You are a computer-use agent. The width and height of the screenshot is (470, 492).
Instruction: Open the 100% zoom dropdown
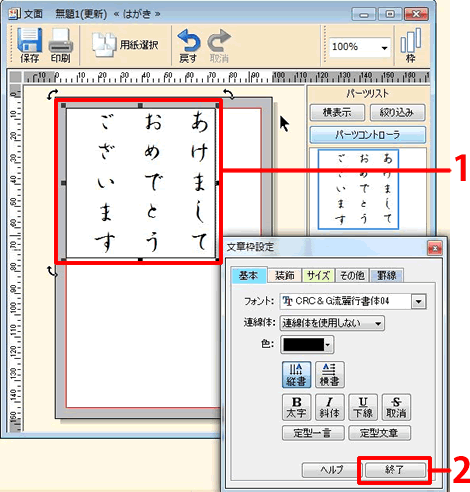pyautogui.click(x=384, y=48)
